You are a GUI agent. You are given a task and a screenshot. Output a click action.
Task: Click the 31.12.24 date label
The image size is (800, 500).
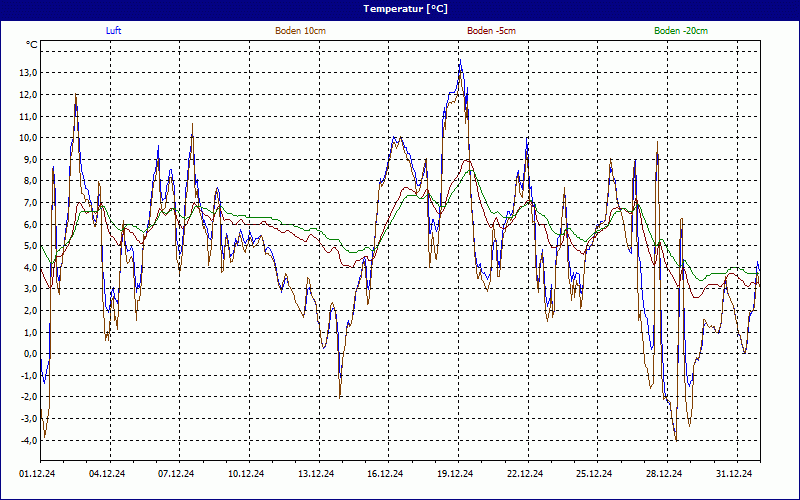tap(734, 474)
